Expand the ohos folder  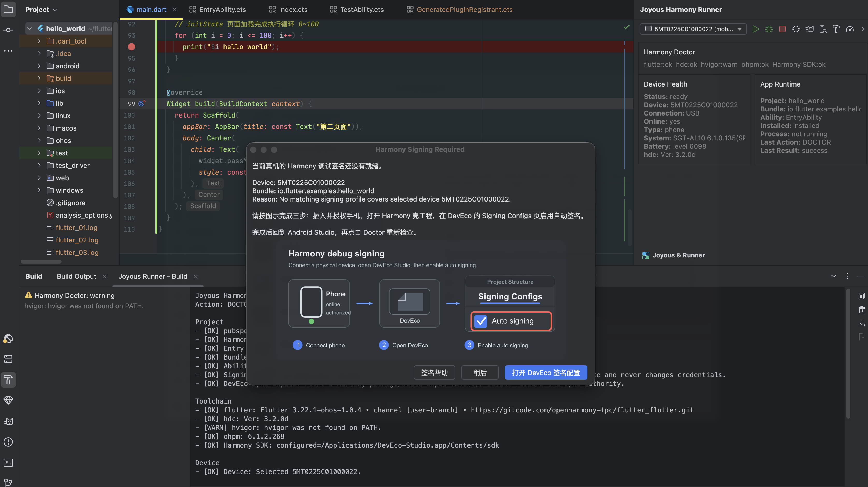39,141
